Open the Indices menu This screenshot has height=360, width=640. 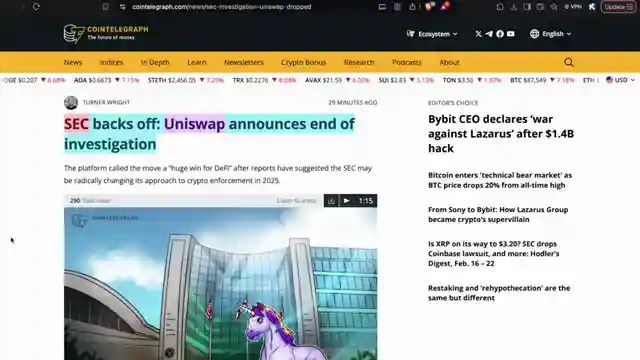tap(111, 62)
